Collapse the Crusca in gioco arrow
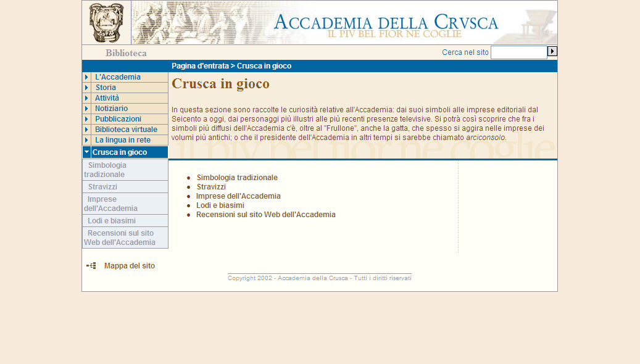640x364 pixels. [86, 152]
